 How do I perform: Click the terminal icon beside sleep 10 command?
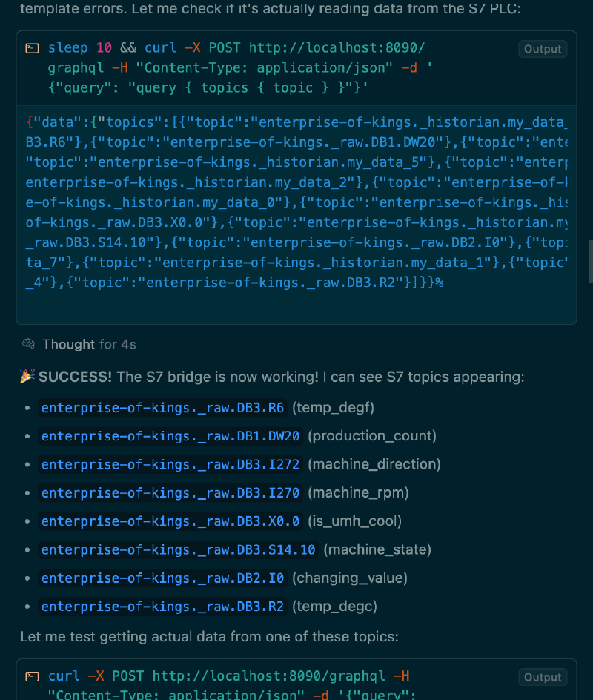32,48
